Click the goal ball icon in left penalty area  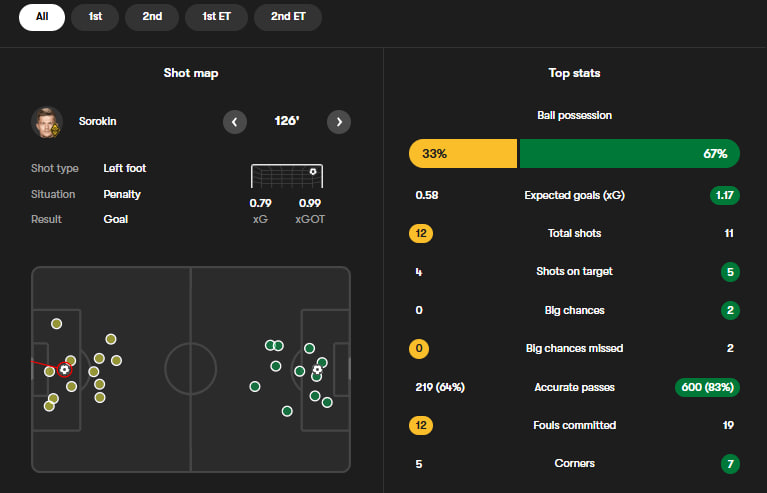coord(65,369)
